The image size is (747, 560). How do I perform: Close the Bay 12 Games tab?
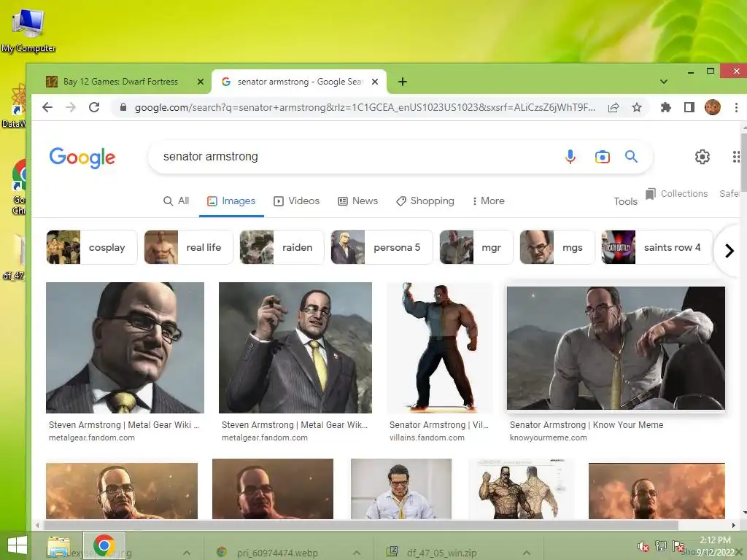point(201,82)
